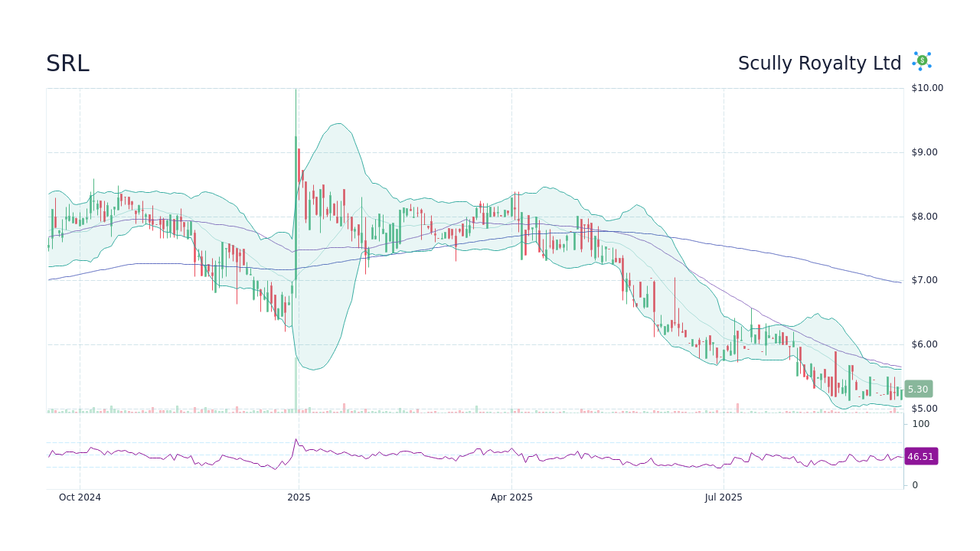Click the purple RSI indicator line peak
This screenshot has width=980, height=551.
(296, 439)
